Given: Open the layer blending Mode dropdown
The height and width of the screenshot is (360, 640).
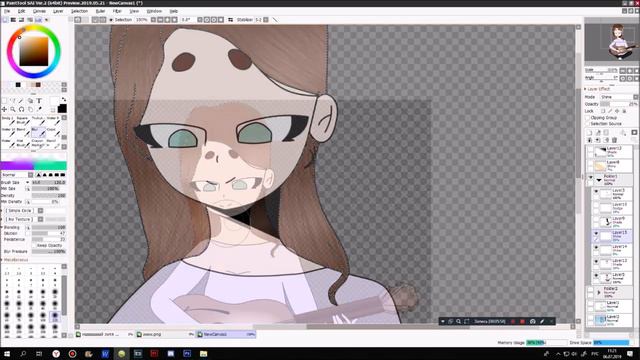Looking at the screenshot, I should click(618, 97).
